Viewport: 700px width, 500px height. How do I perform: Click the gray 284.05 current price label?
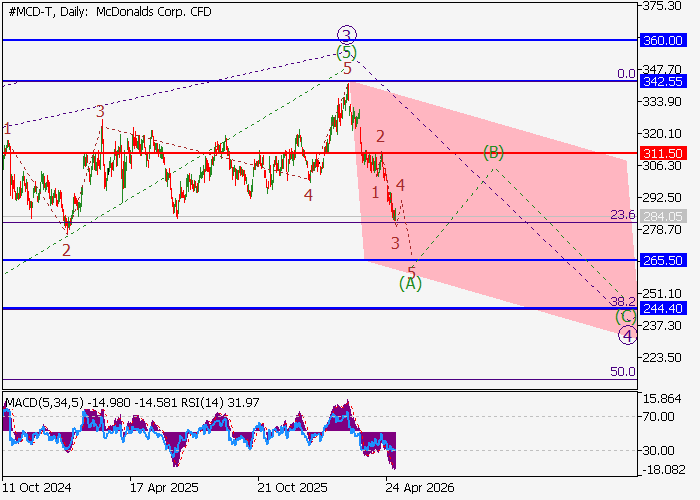point(663,217)
